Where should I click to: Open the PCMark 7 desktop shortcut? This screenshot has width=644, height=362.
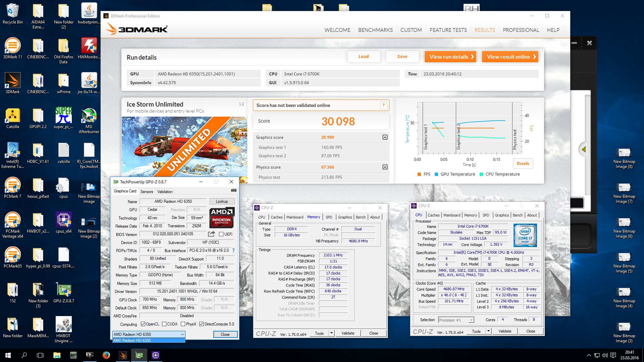(12, 188)
